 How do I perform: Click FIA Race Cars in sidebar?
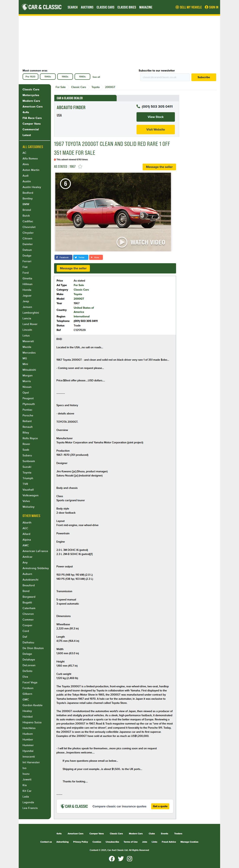pos(32,118)
